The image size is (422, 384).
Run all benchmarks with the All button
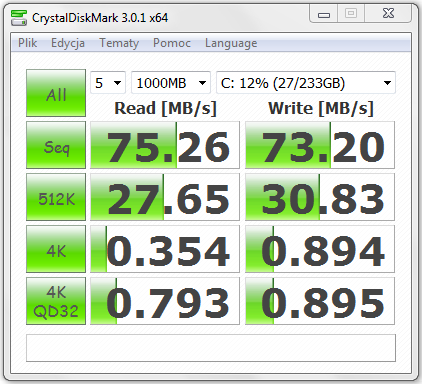(x=56, y=93)
